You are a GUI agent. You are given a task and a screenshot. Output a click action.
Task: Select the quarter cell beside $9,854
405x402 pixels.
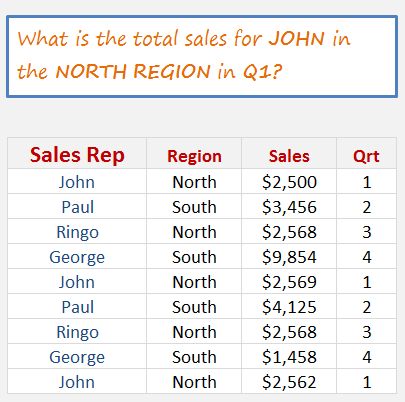click(x=366, y=256)
